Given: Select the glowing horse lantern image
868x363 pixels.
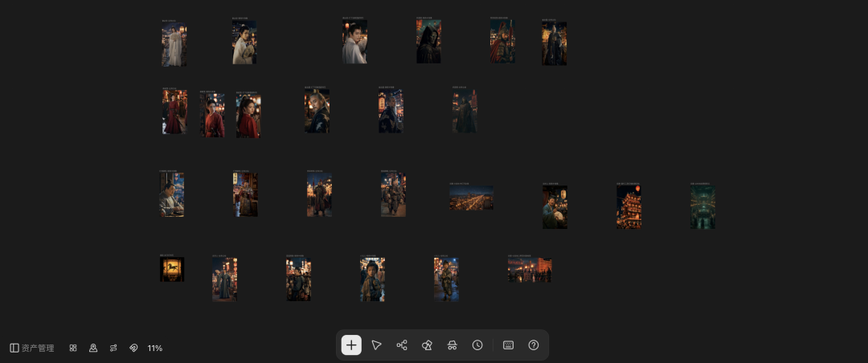Looking at the screenshot, I should pos(172,270).
